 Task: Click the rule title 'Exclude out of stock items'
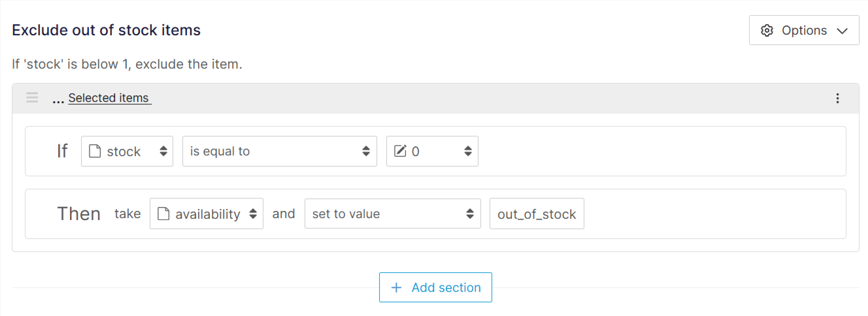point(106,30)
